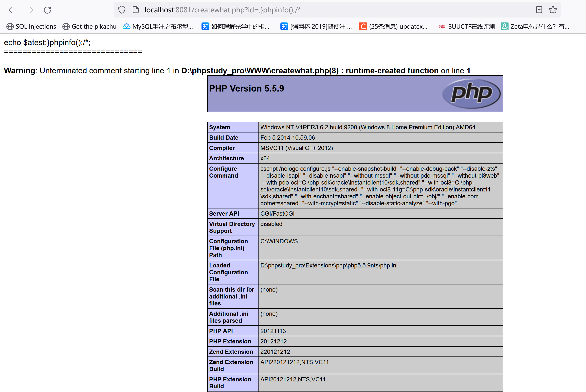Click the Configure Command label cell
Image resolution: width=586 pixels, height=392 pixels.
pyautogui.click(x=233, y=186)
